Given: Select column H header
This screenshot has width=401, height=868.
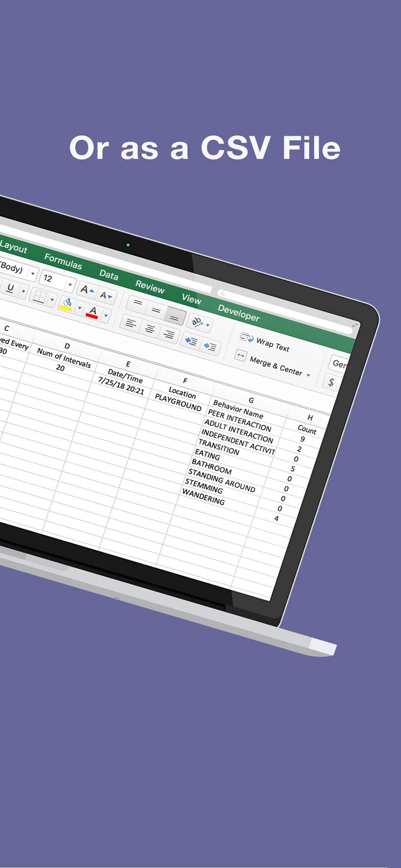Looking at the screenshot, I should [x=310, y=418].
